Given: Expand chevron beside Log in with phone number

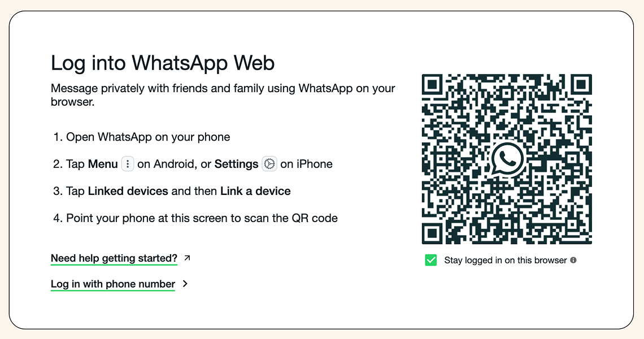Looking at the screenshot, I should pyautogui.click(x=185, y=284).
